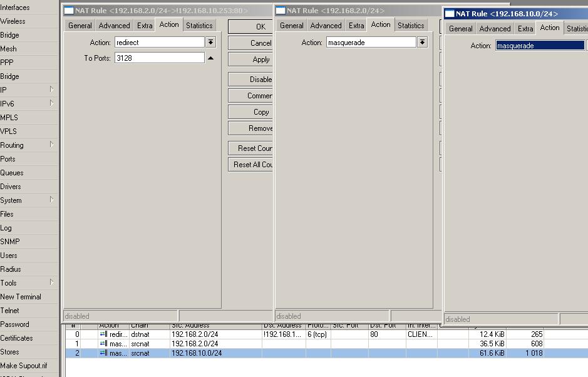Open Queues in the sidebar
The image size is (588, 377).
click(12, 173)
